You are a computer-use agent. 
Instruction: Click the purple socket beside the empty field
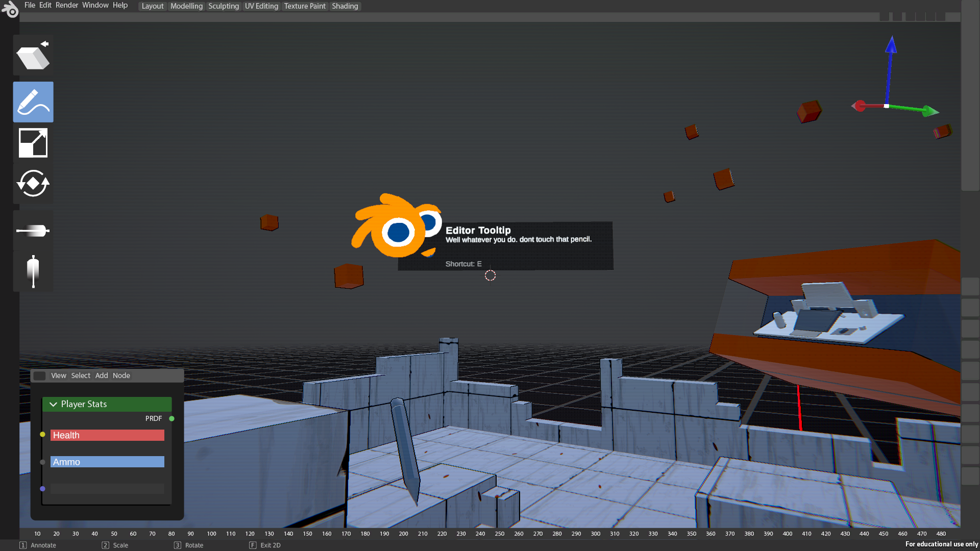(42, 489)
